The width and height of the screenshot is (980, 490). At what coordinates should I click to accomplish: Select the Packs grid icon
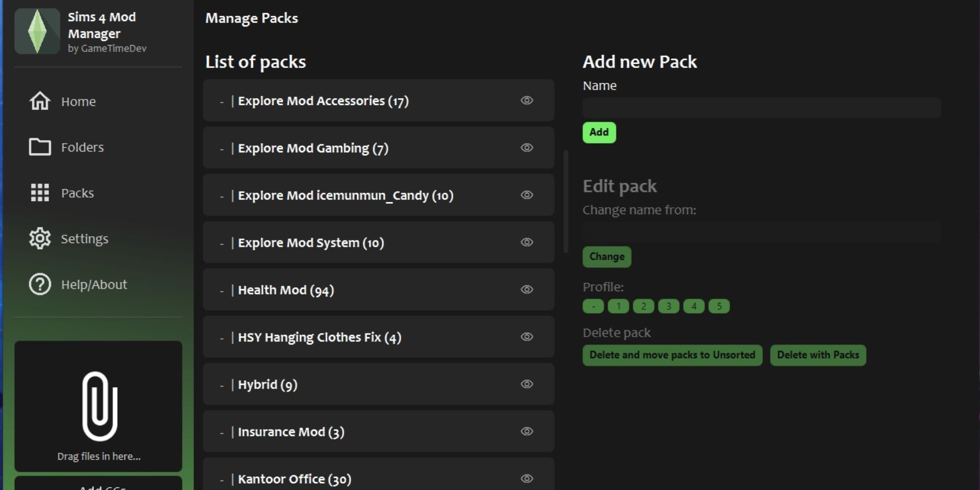[x=40, y=193]
